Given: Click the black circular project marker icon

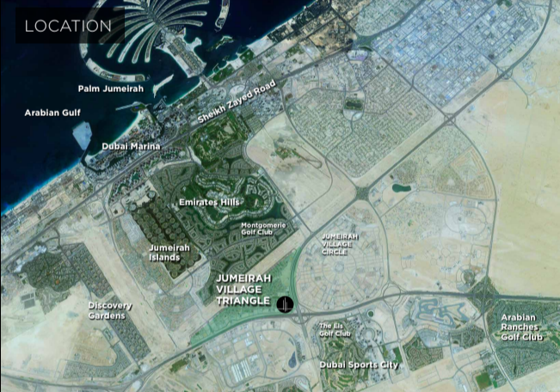Looking at the screenshot, I should click(x=285, y=304).
